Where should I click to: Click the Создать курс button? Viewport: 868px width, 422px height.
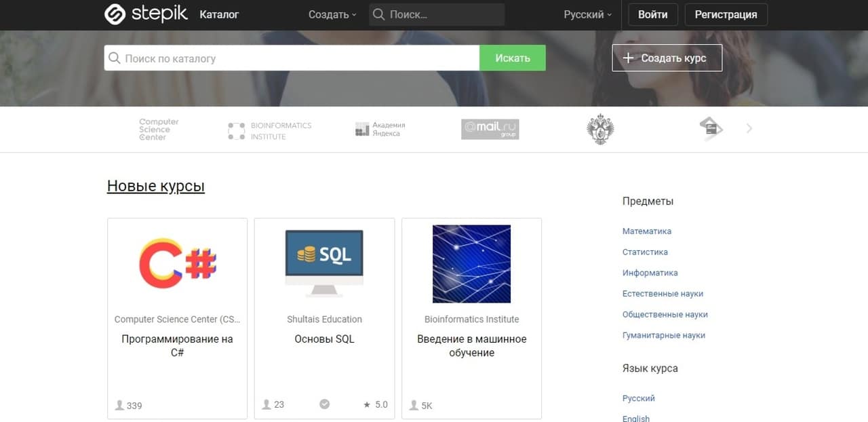tap(667, 58)
